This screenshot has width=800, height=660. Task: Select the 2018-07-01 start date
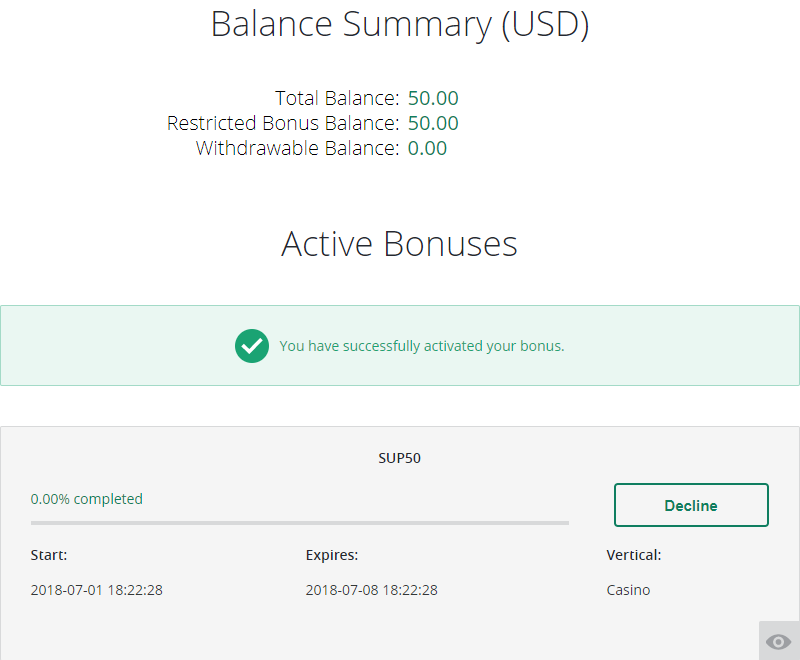tap(96, 590)
